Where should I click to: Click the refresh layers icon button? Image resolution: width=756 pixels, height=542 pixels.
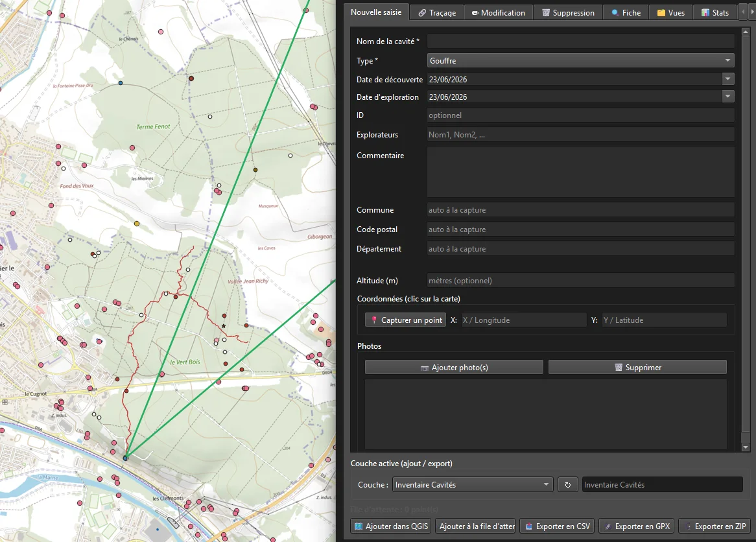click(567, 484)
